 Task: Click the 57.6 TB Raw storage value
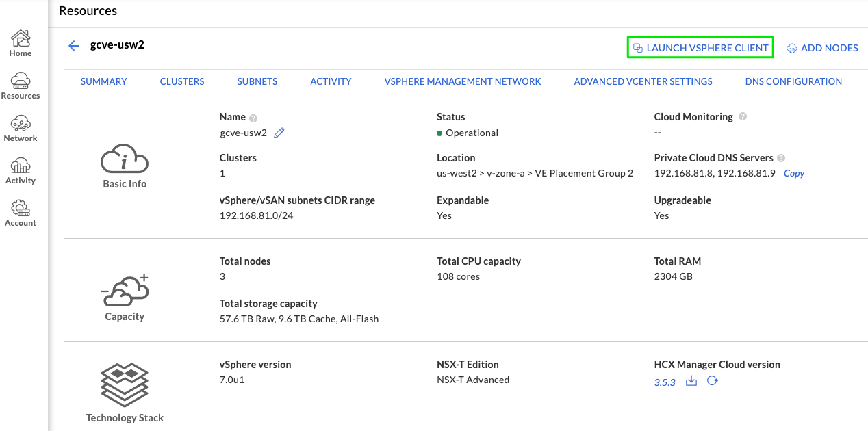pos(299,319)
